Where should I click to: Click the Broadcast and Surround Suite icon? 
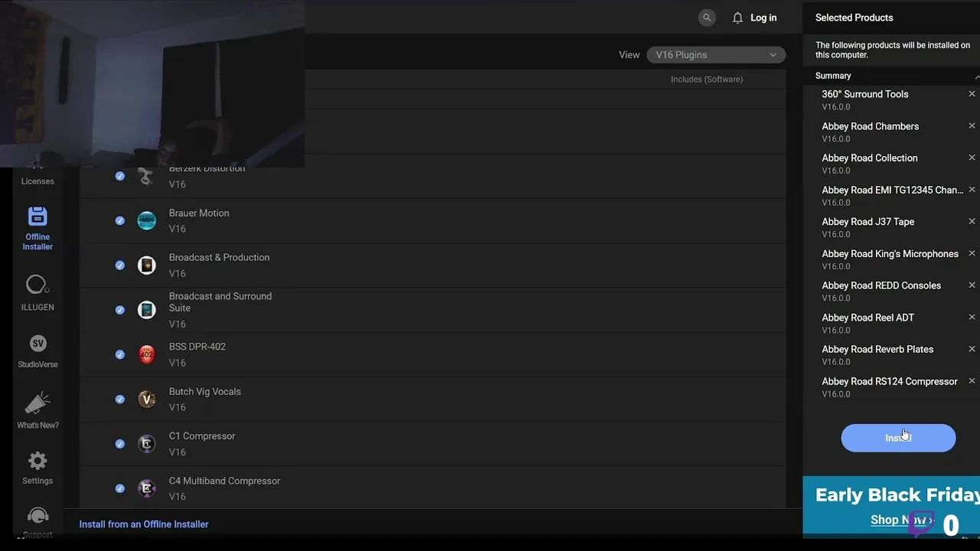point(146,310)
